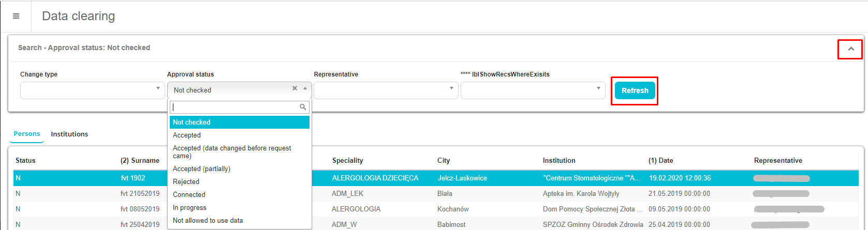Screen dimensions: 868x230
Task: Sort by the Speciality column header
Action: (347, 160)
